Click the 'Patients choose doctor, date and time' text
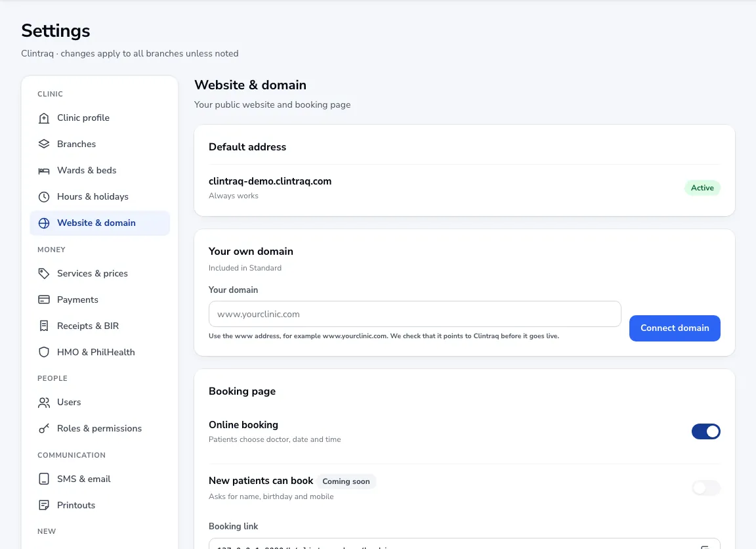756x549 pixels. [275, 439]
